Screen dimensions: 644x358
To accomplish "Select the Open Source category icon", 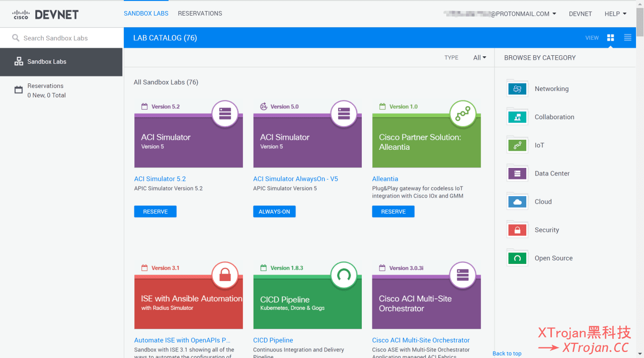I will point(517,258).
